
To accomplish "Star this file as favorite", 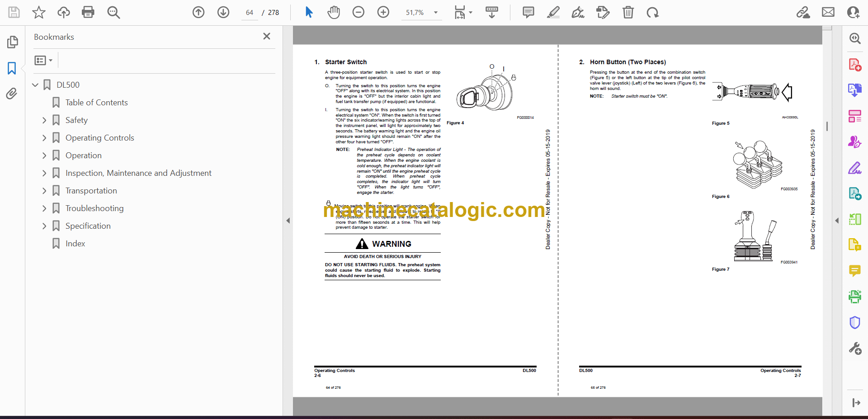I will pyautogui.click(x=39, y=12).
